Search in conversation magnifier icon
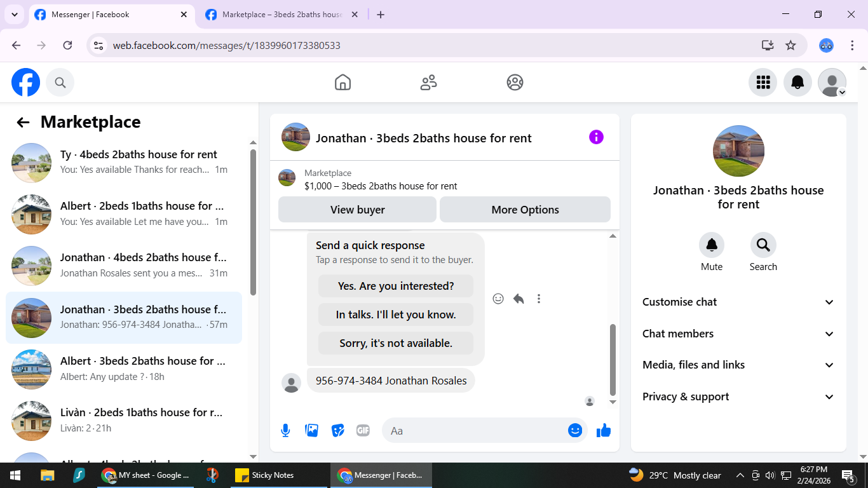Screen dimensions: 868x488 763,245
